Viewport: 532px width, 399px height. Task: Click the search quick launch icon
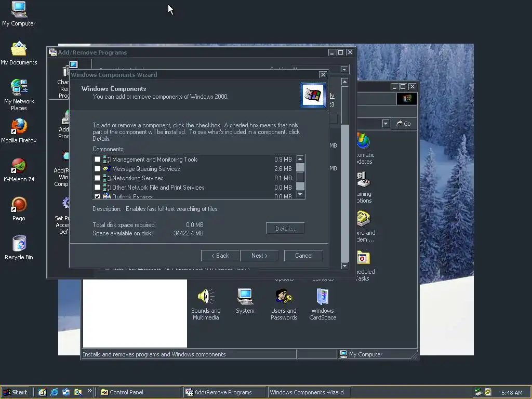(x=78, y=392)
